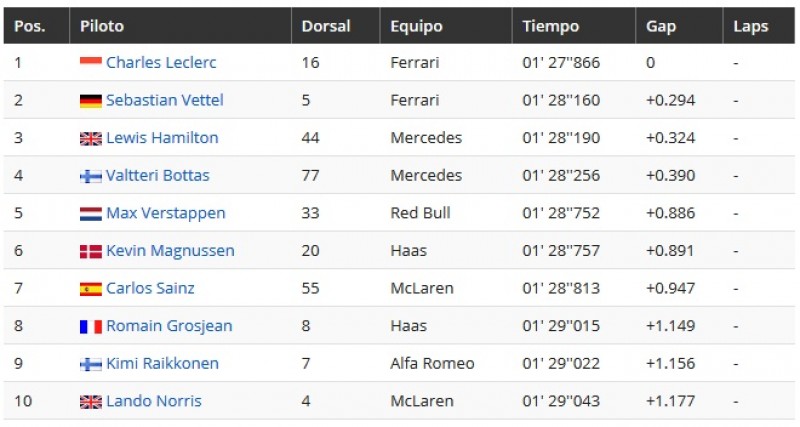Select the Kimi Raikkonen link
800x427 pixels.
pos(162,363)
